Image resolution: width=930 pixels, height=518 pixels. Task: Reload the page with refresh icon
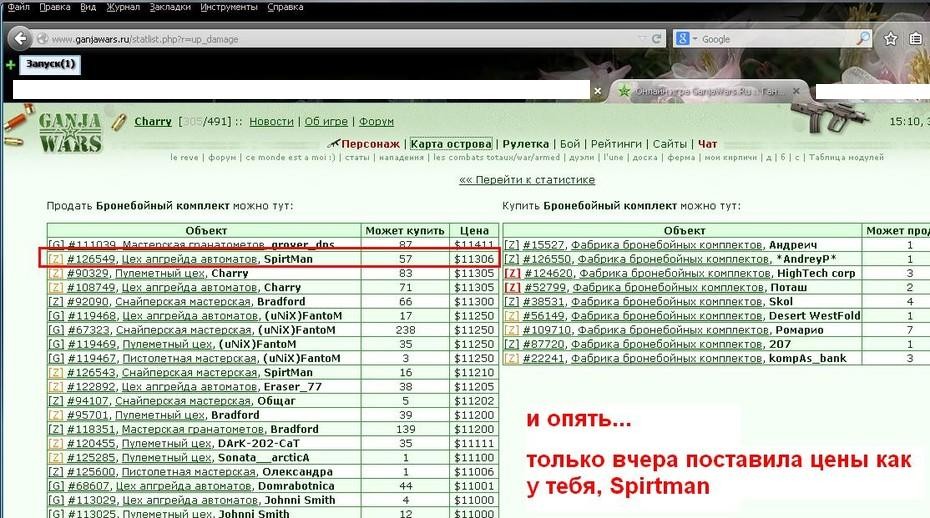[x=657, y=39]
